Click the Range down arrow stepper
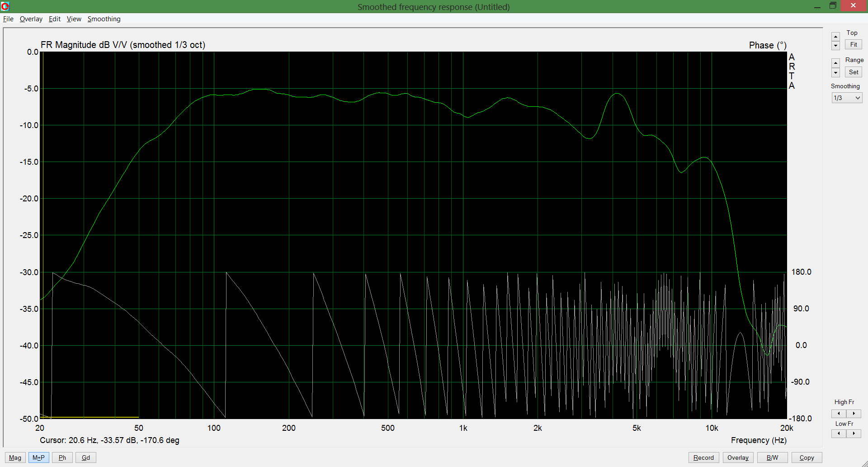 [x=835, y=72]
